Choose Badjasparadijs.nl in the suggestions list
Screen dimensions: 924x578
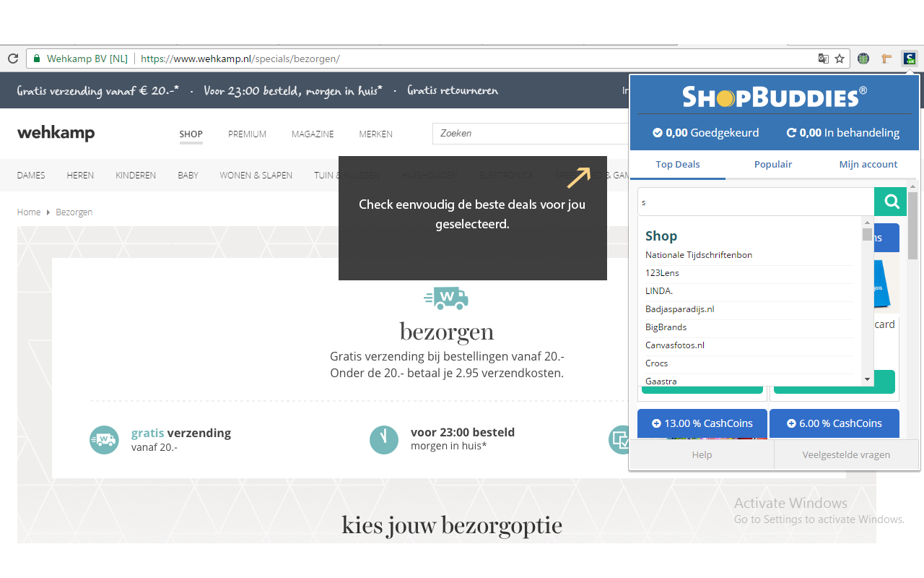coord(679,309)
